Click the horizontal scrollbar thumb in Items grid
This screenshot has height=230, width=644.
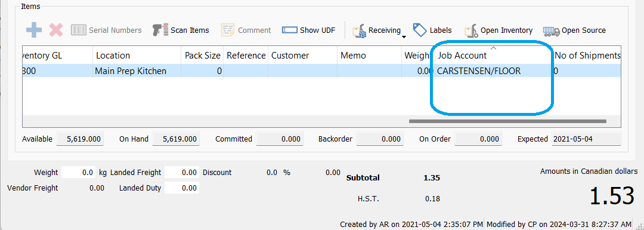pyautogui.click(x=507, y=121)
